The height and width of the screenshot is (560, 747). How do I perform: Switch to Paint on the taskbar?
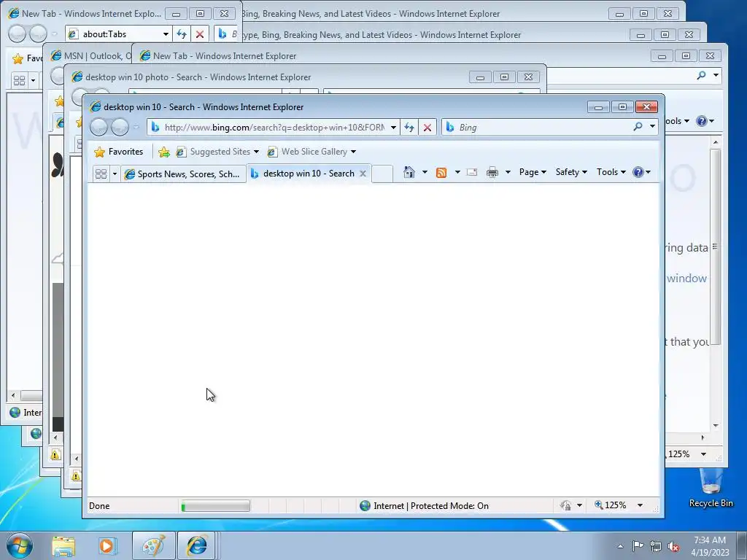[153, 545]
